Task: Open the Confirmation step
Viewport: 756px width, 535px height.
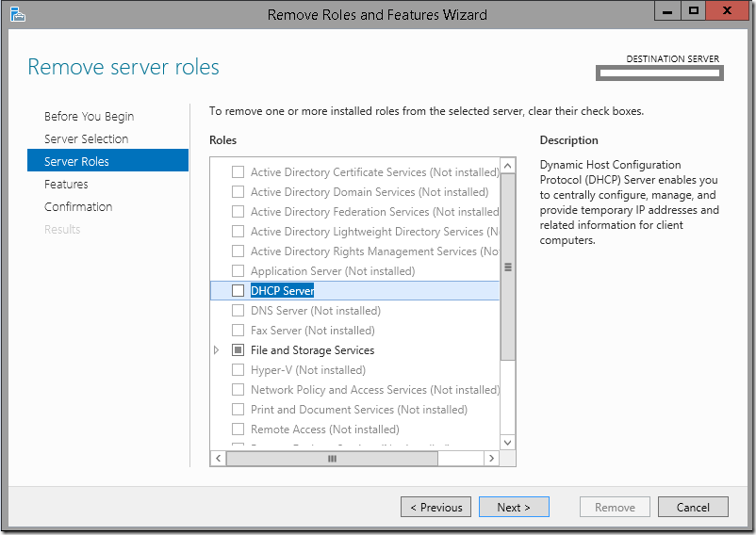Action: (78, 206)
